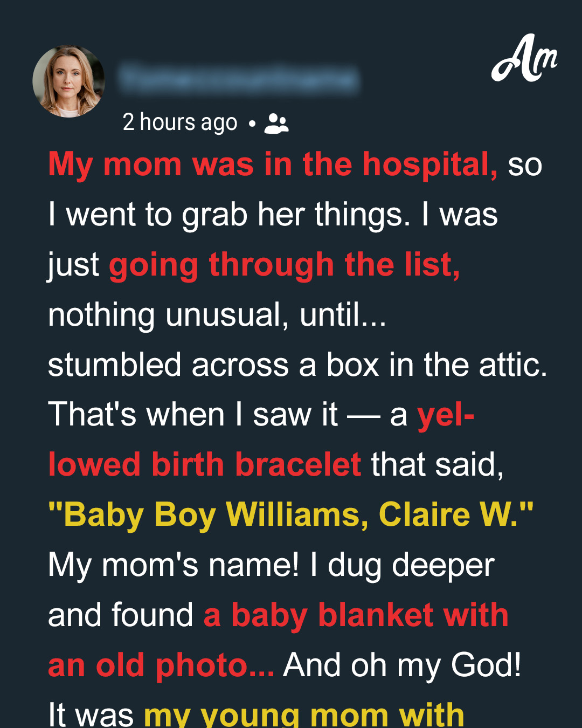582x728 pixels.
Task: Click 'My mom was in the hospital,' text
Action: tap(273, 164)
